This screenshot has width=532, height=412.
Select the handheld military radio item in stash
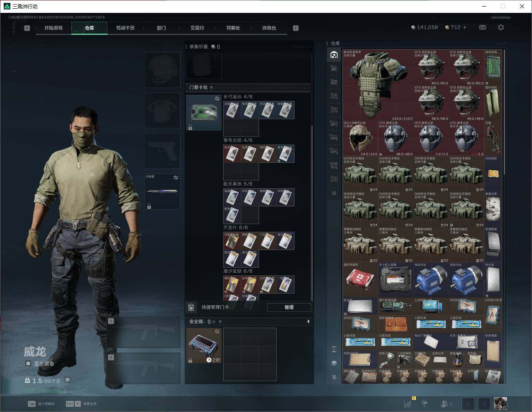coord(395,306)
